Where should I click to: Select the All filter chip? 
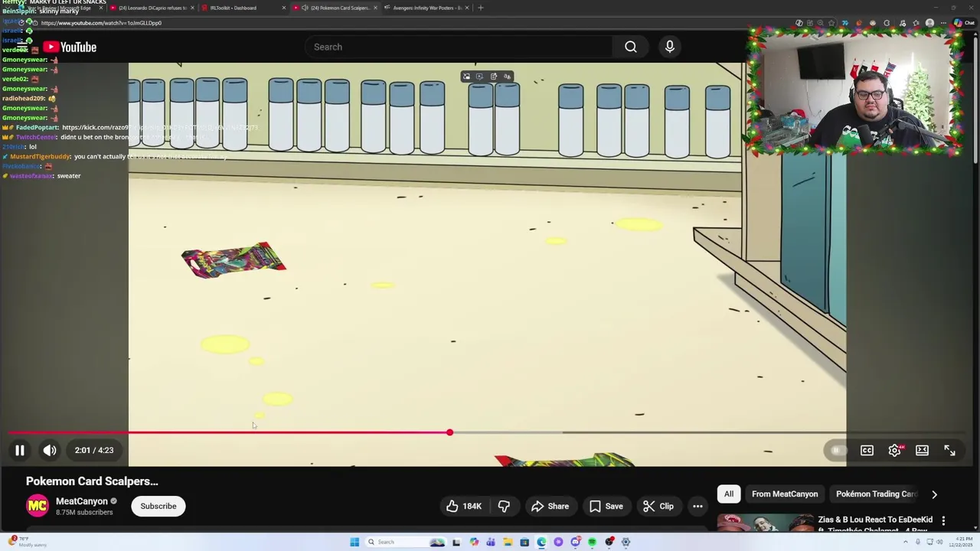[x=729, y=494]
